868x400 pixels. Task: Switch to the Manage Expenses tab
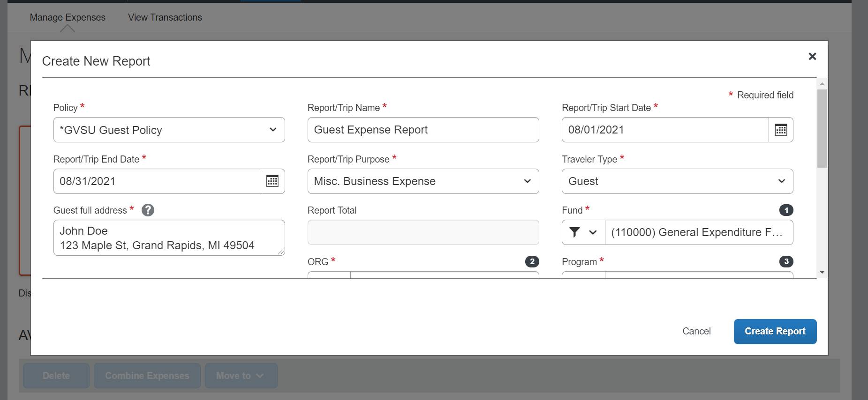68,17
